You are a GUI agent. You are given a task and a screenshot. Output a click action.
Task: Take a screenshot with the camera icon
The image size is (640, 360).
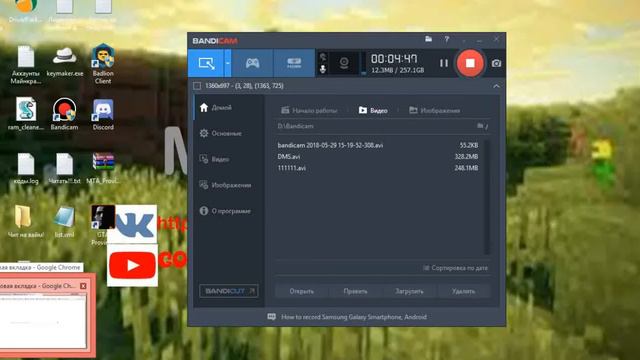pos(496,63)
